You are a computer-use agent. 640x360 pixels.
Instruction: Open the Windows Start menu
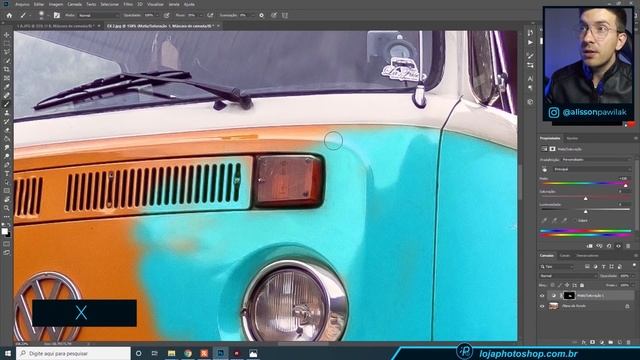pyautogui.click(x=7, y=353)
